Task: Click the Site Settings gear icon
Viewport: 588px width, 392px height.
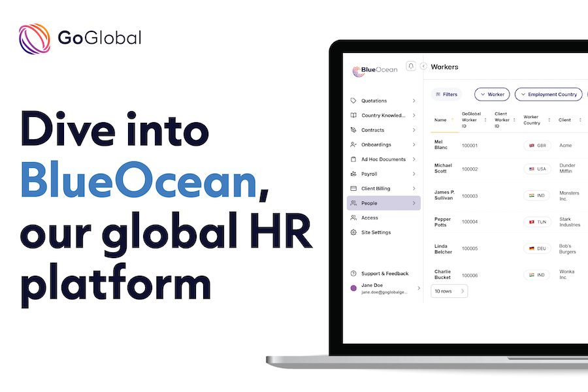Action: pyautogui.click(x=353, y=233)
